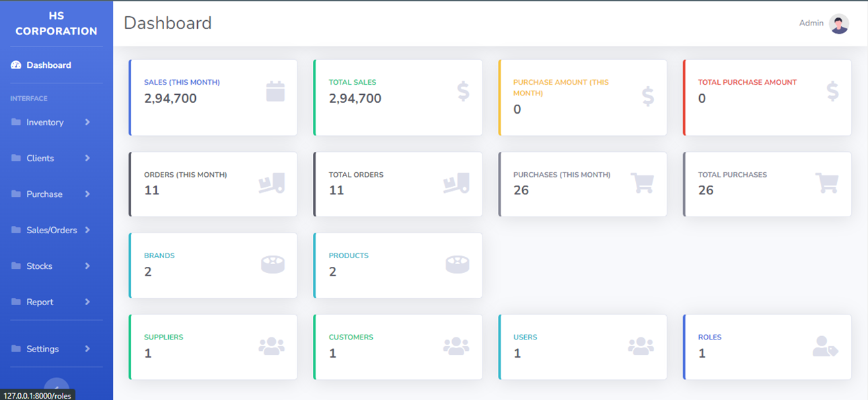Screen dimensions: 868x400
Task: Open the Admin user dropdown
Action: click(x=824, y=24)
